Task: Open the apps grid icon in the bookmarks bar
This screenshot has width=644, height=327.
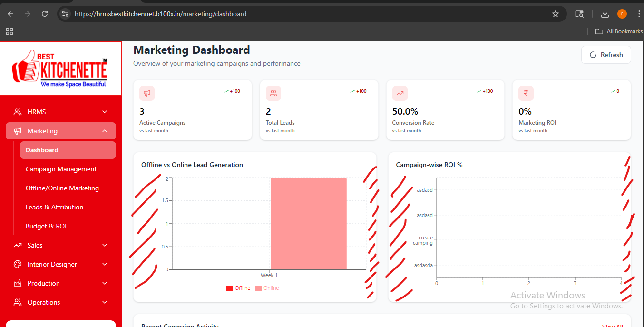Action: pos(10,31)
